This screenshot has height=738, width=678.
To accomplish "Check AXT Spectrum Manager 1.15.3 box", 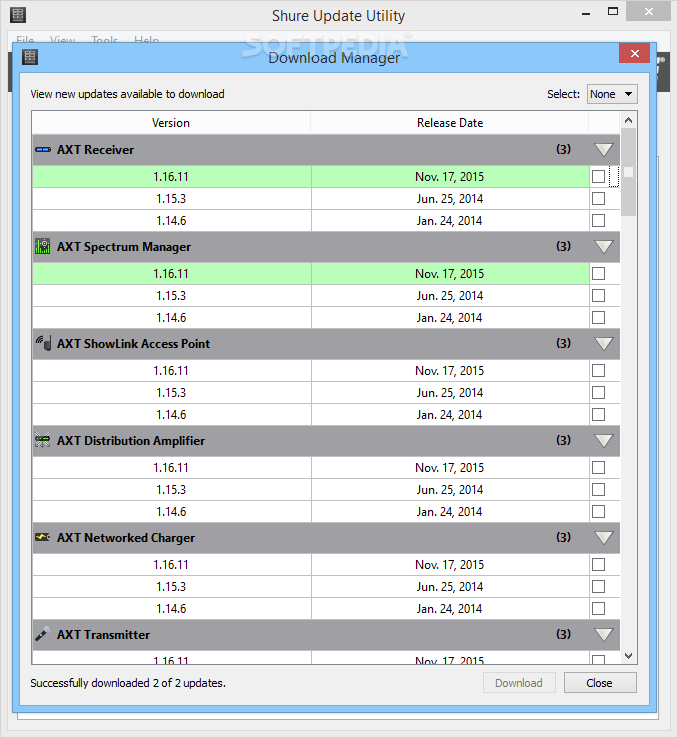I will click(x=598, y=296).
